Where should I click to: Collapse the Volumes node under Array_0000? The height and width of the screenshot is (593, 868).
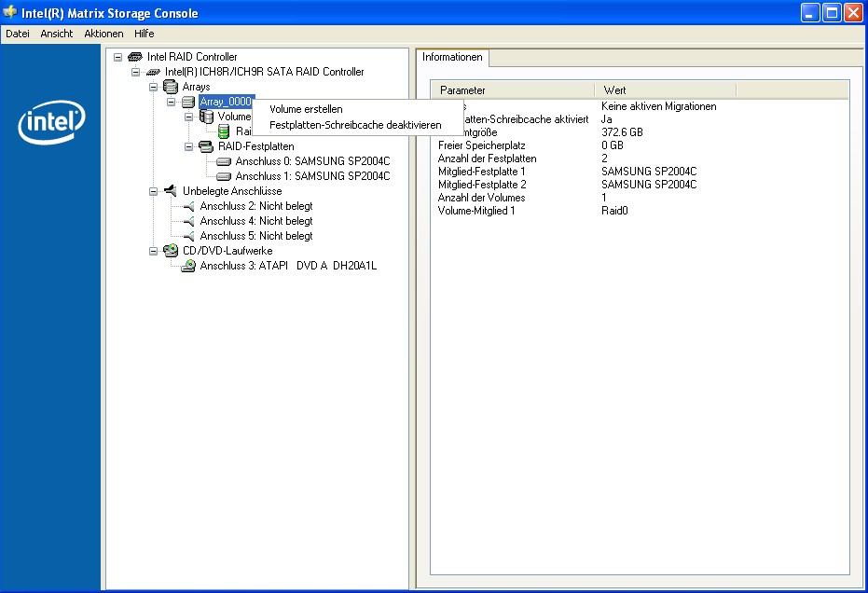[188, 117]
